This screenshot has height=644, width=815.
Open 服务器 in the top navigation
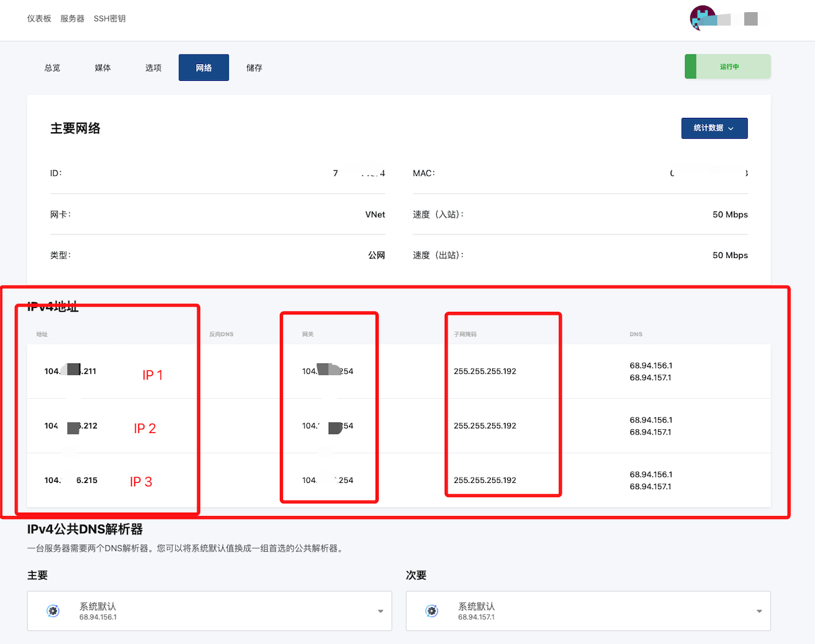[72, 19]
